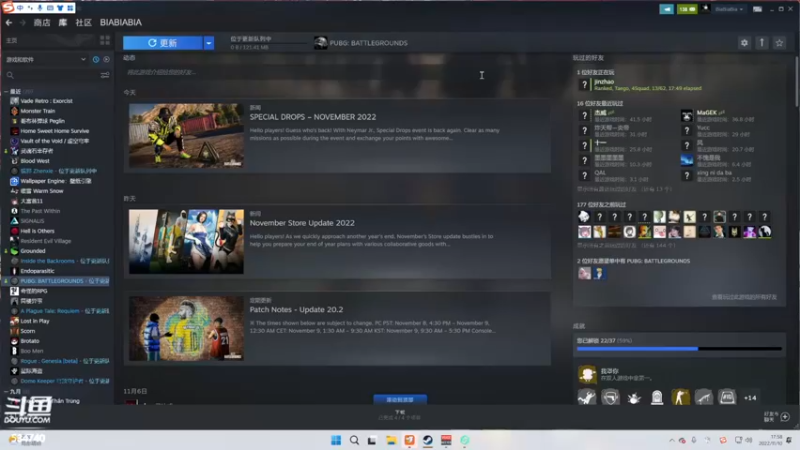The height and width of the screenshot is (450, 800).
Task: Toggle the ready-to-play filter icon
Action: tap(106, 60)
